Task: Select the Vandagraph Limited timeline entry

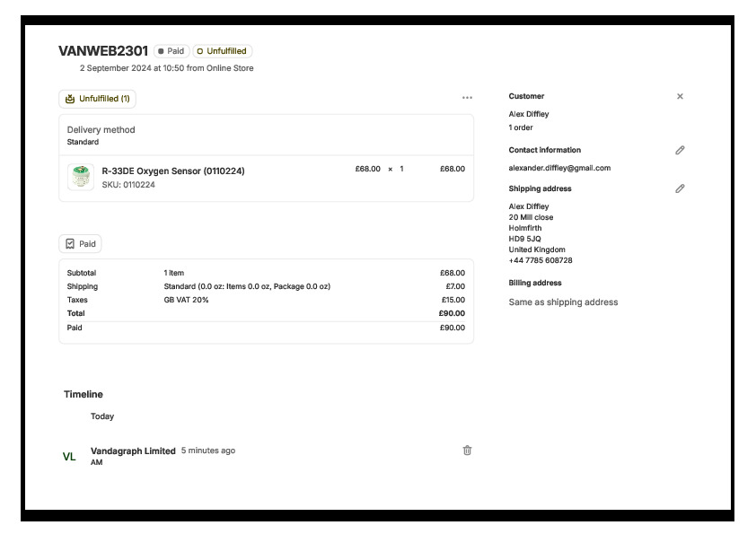Action: (x=133, y=451)
